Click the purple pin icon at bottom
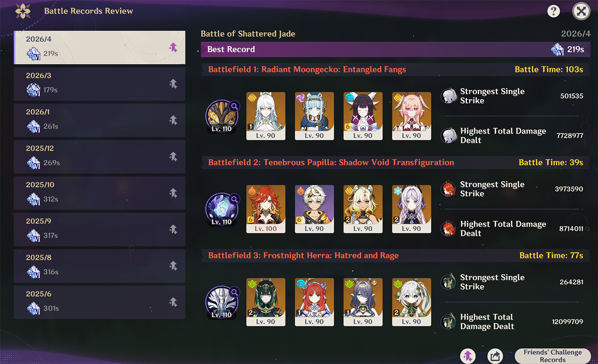 (x=468, y=356)
